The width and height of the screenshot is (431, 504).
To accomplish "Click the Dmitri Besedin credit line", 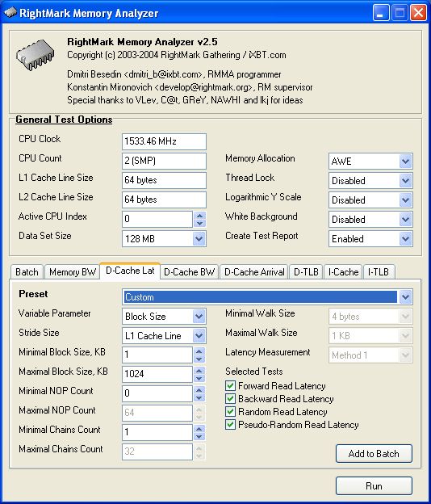I will coord(174,74).
